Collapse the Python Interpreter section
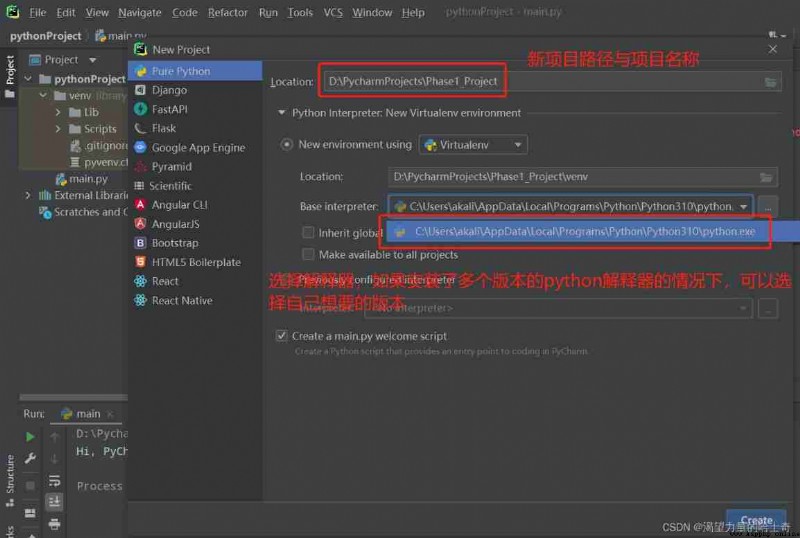 (282, 113)
